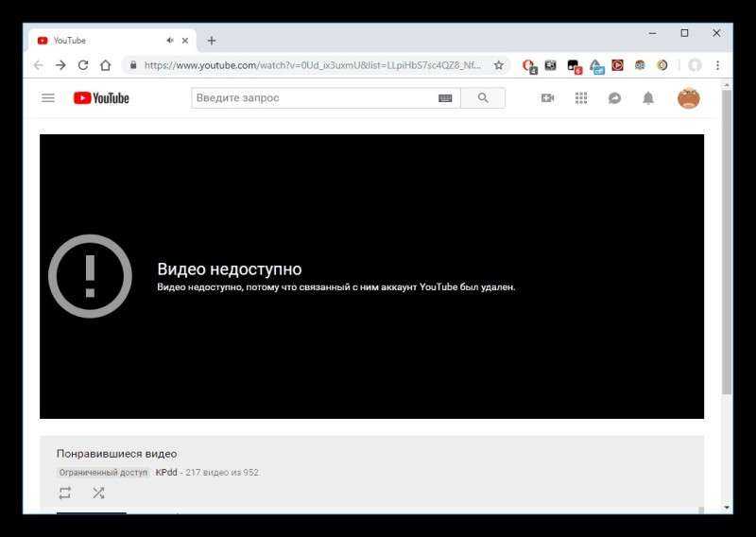
Task: Toggle playlist loop button
Action: [65, 493]
